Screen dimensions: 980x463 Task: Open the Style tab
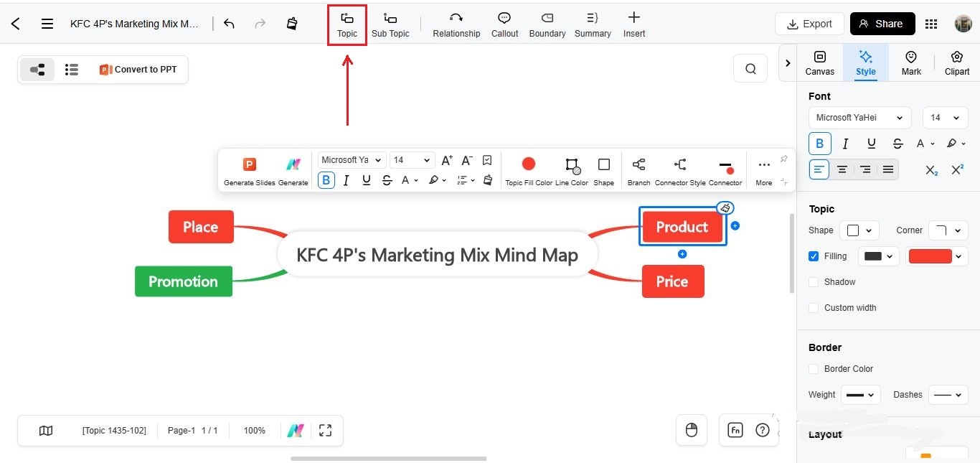[866, 63]
